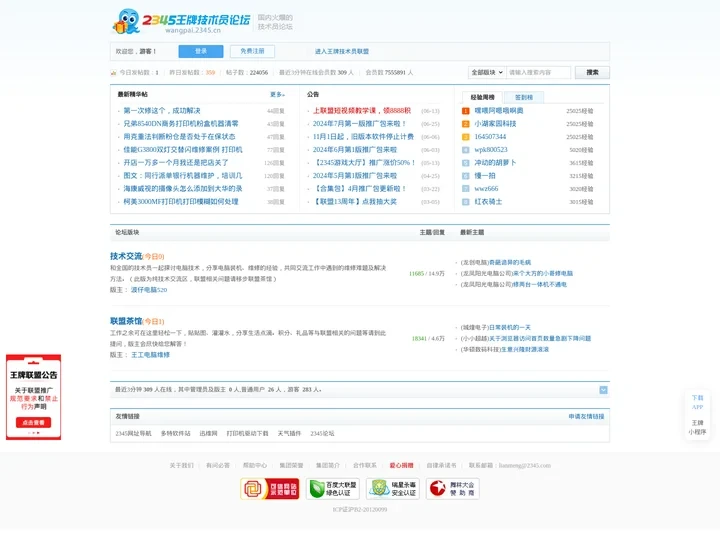The image size is (720, 540).
Task: Open friend link 多特软件站
Action: [175, 433]
